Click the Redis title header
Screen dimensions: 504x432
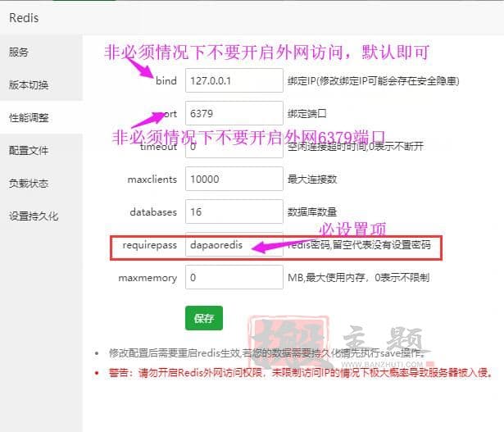click(x=24, y=18)
